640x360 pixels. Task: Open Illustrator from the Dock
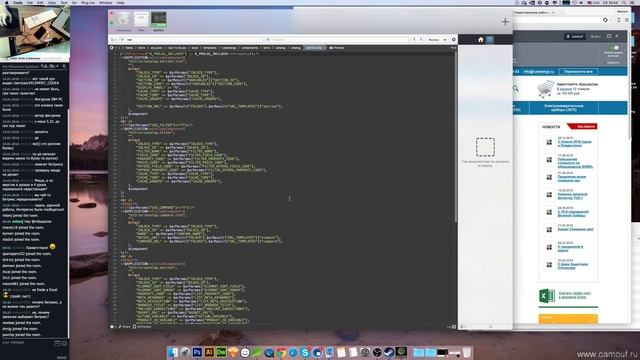tap(209, 352)
